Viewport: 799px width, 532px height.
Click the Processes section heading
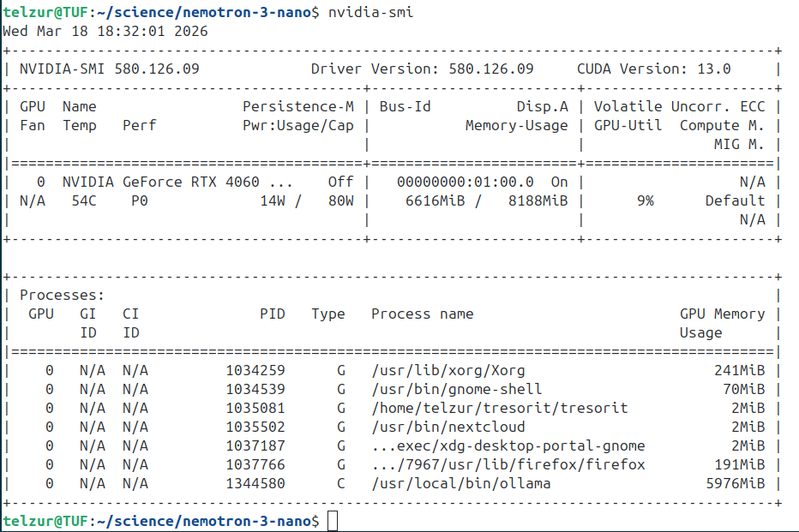click(x=62, y=295)
